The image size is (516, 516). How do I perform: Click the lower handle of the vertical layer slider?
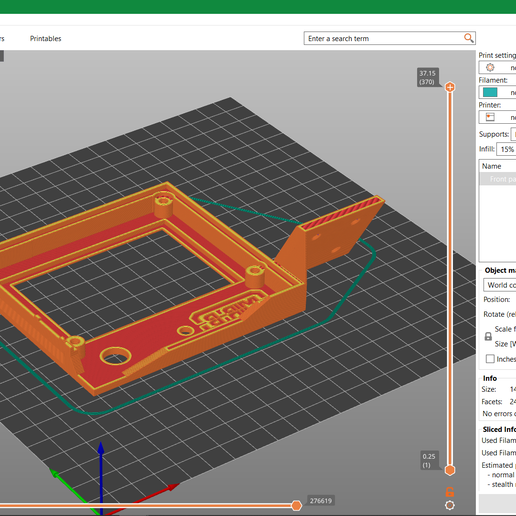tap(450, 470)
